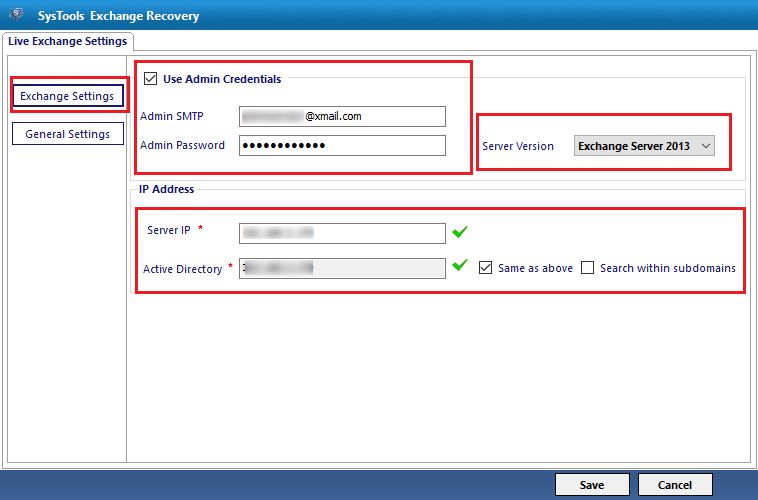Open the Exchange Settings section
The image size is (758, 500).
[68, 96]
